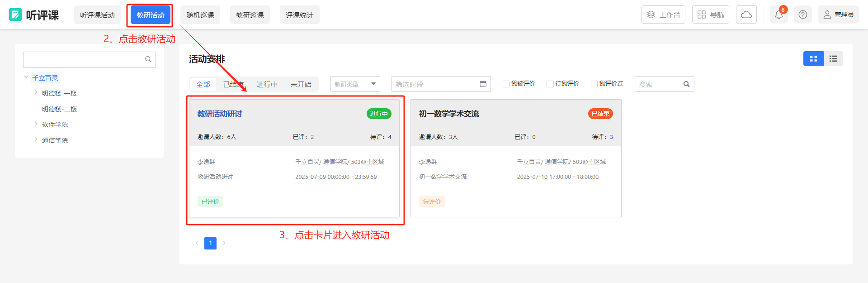Open the 教研类型 dropdown

tap(355, 84)
